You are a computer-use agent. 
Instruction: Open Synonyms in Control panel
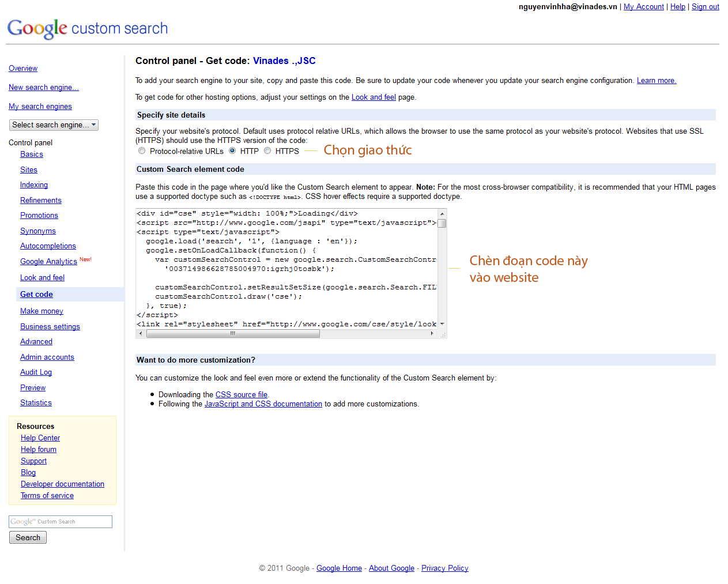click(38, 231)
